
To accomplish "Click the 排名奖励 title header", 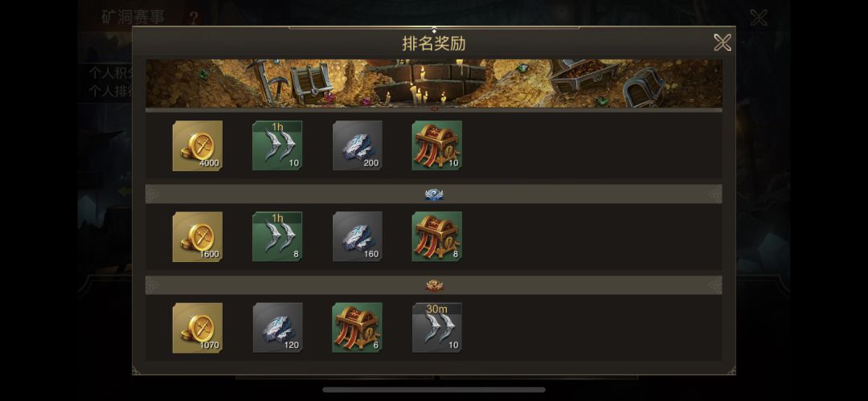I will (434, 43).
